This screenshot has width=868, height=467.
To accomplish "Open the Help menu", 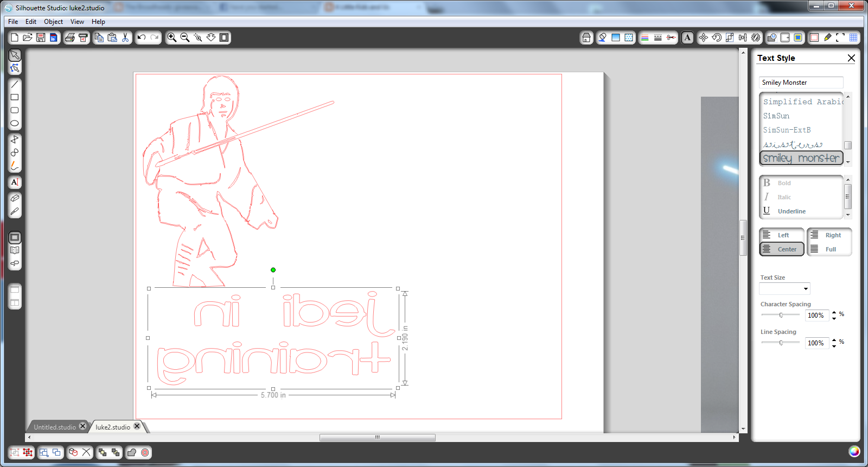I will [x=98, y=22].
